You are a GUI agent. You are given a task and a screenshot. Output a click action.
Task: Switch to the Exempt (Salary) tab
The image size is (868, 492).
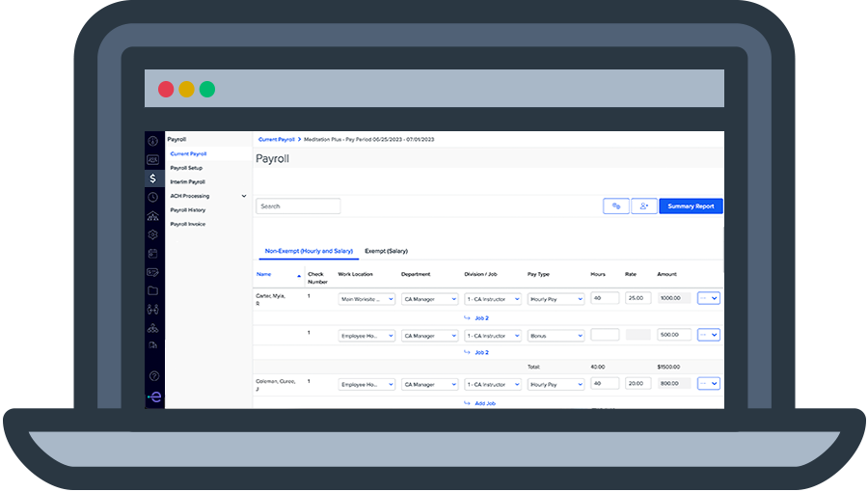(x=385, y=251)
